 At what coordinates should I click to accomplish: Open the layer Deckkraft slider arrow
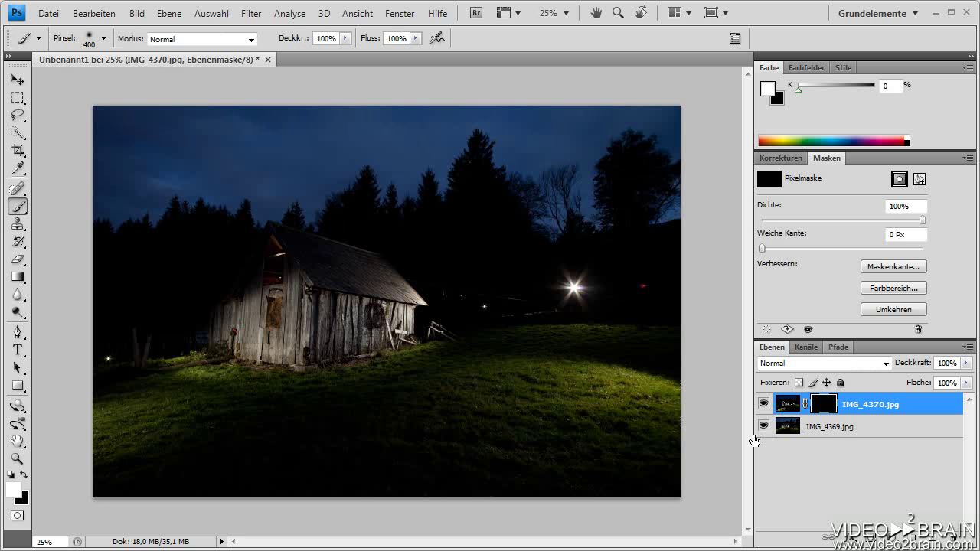pyautogui.click(x=966, y=363)
